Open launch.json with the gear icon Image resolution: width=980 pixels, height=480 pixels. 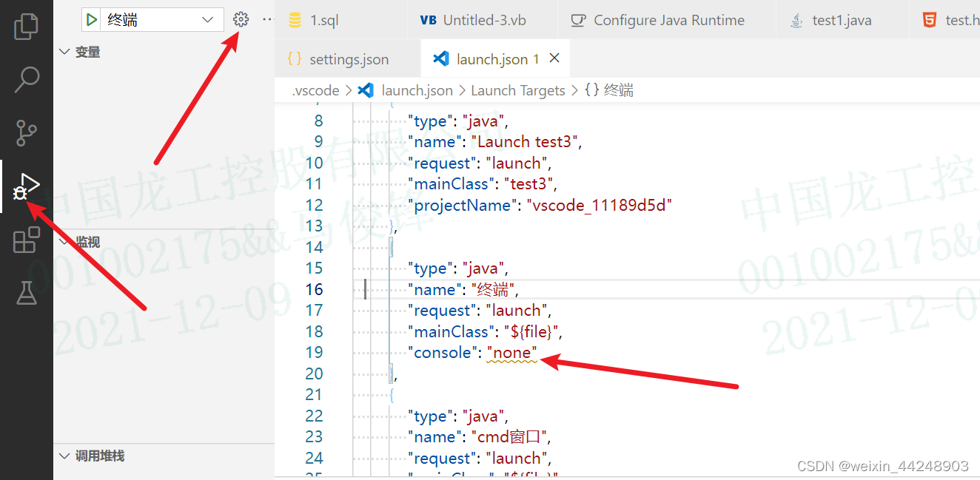(241, 20)
